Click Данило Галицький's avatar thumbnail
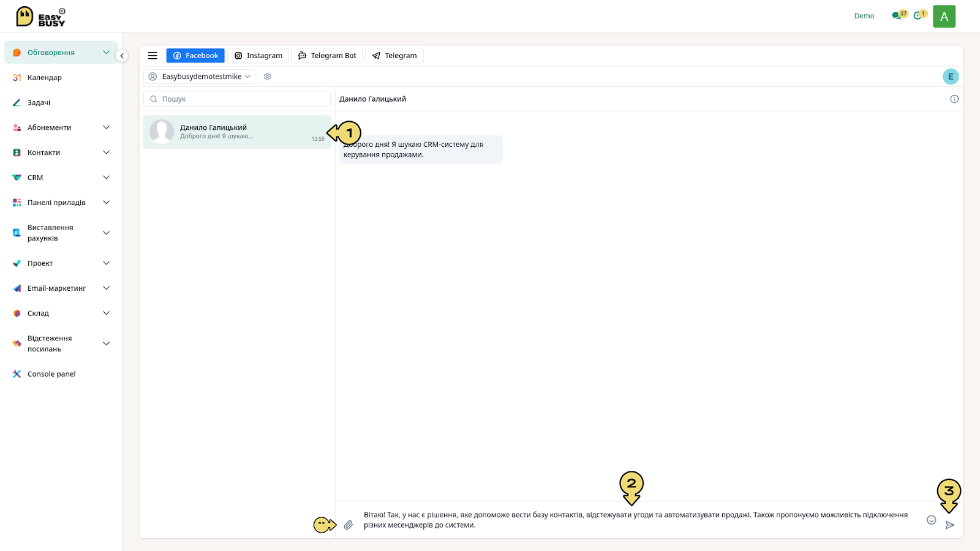 (x=162, y=132)
